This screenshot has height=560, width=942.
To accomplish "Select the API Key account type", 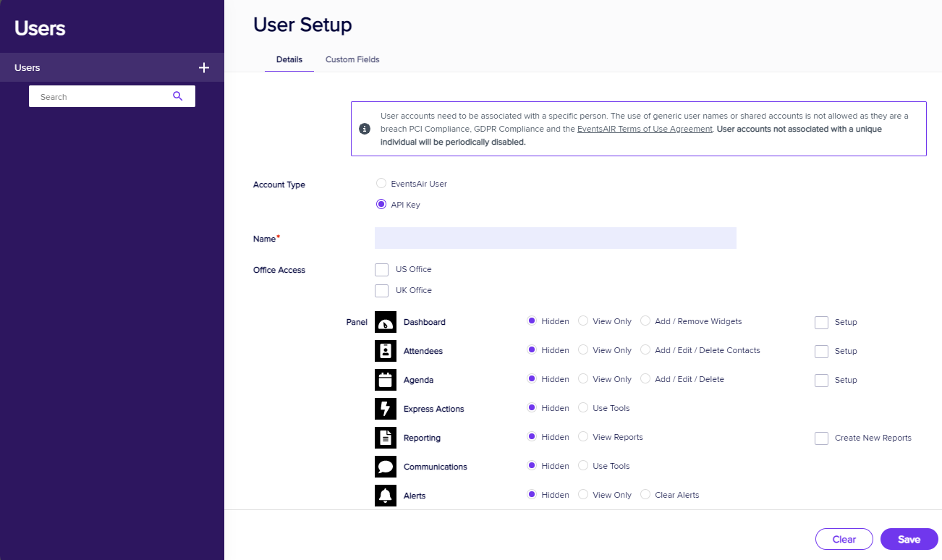I will tap(381, 204).
